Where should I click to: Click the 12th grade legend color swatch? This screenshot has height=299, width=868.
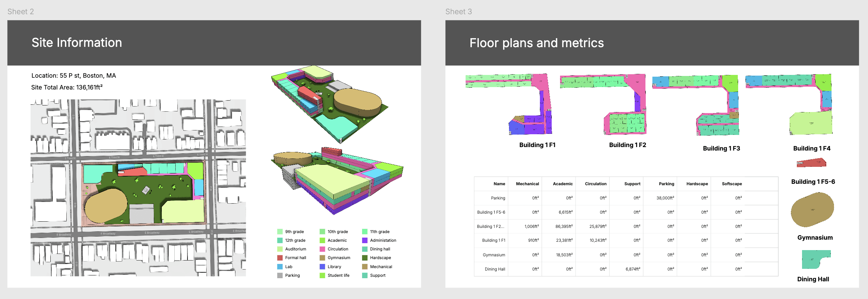click(x=280, y=240)
